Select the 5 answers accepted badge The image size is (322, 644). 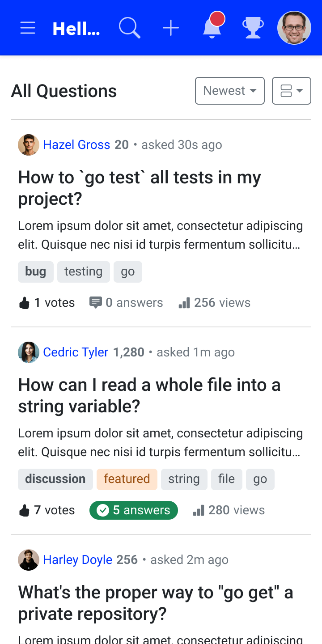click(134, 510)
